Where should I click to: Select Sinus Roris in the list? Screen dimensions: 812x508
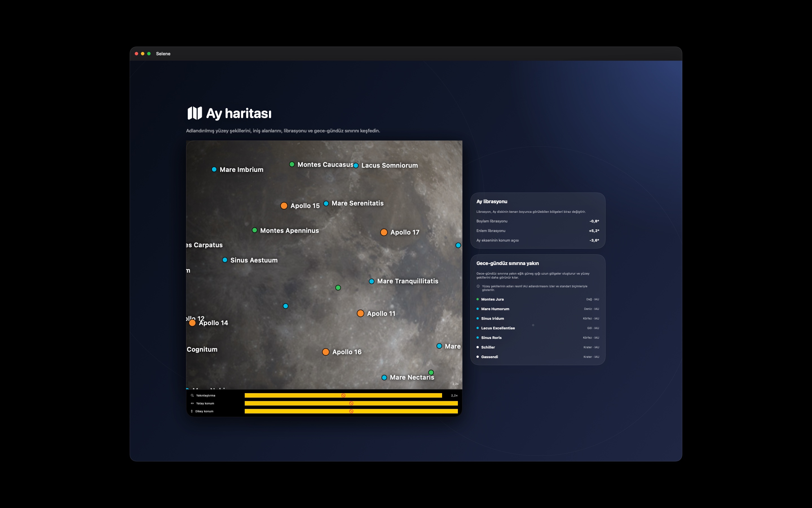coord(538,338)
